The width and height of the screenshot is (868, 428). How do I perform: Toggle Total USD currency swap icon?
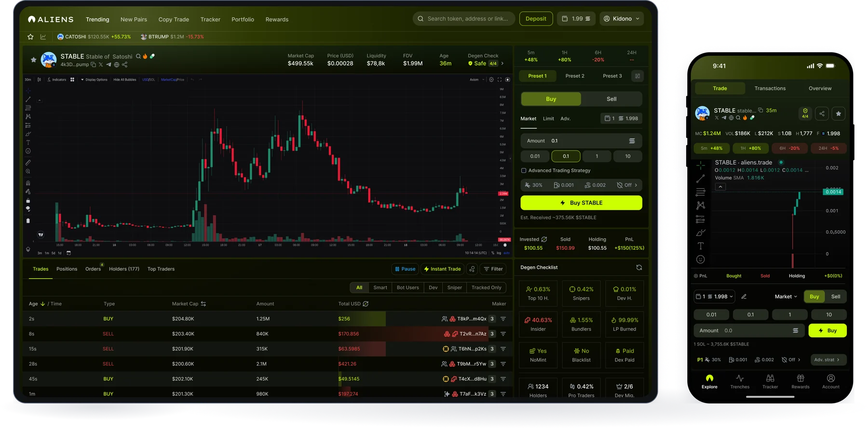366,304
